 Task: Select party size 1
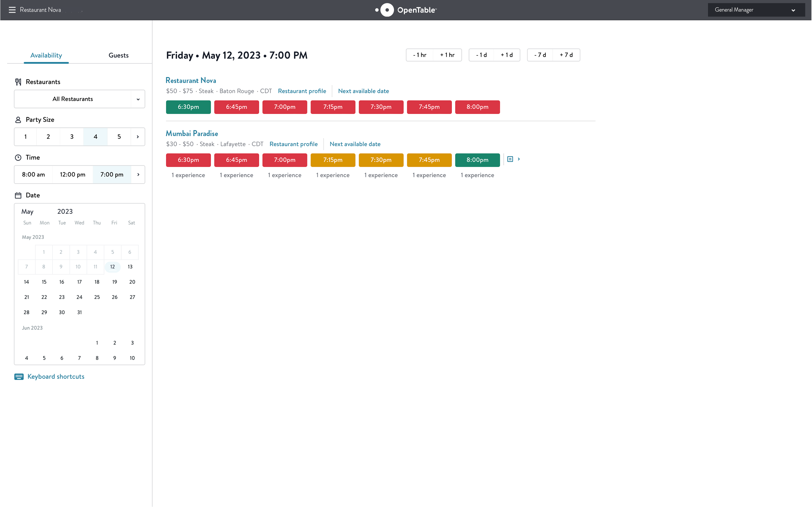tap(25, 137)
